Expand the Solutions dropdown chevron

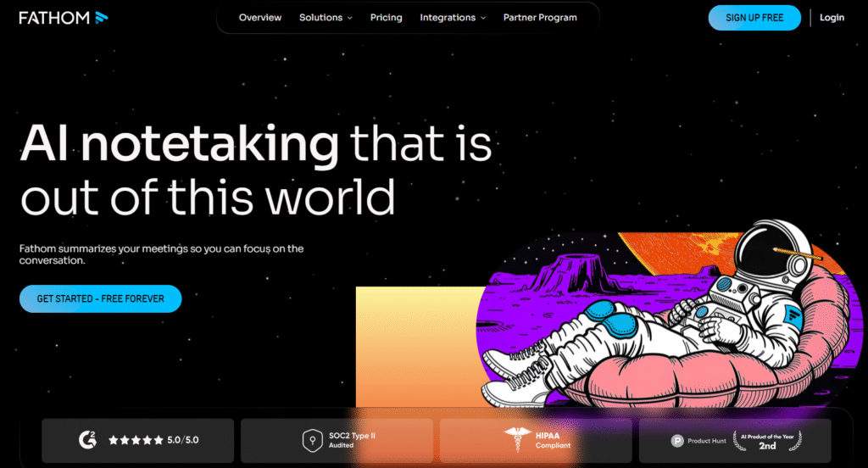pos(350,19)
